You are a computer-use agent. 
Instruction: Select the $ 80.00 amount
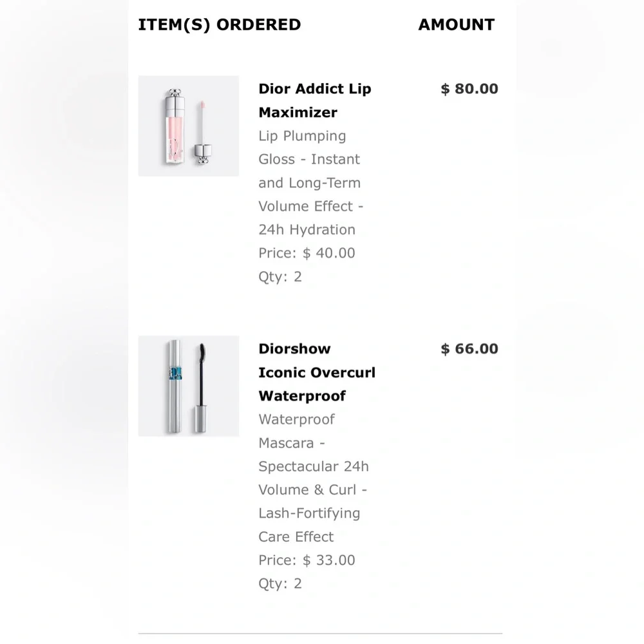469,89
